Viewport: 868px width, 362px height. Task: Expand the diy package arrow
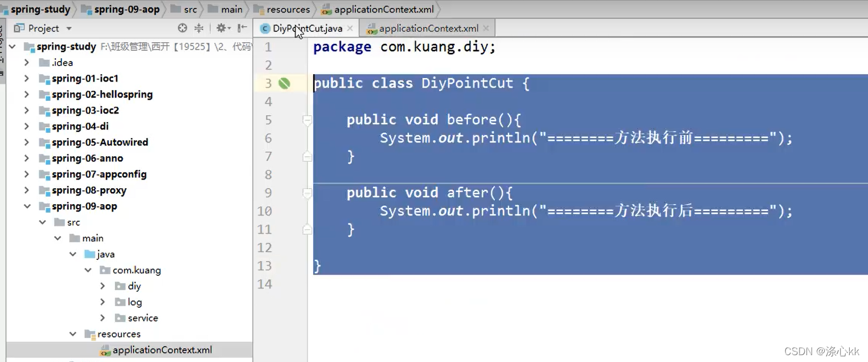click(x=103, y=286)
